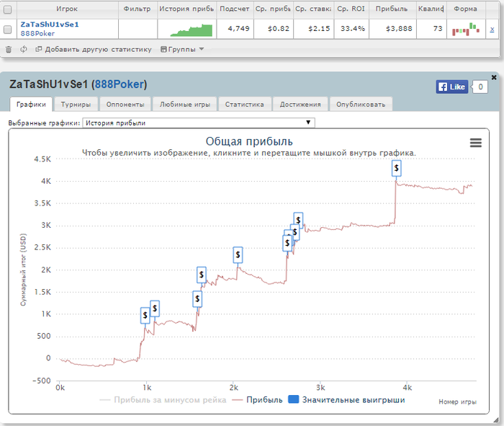The height and width of the screenshot is (426, 504).
Task: Click the dollar marker at the 4K peak
Action: [396, 168]
